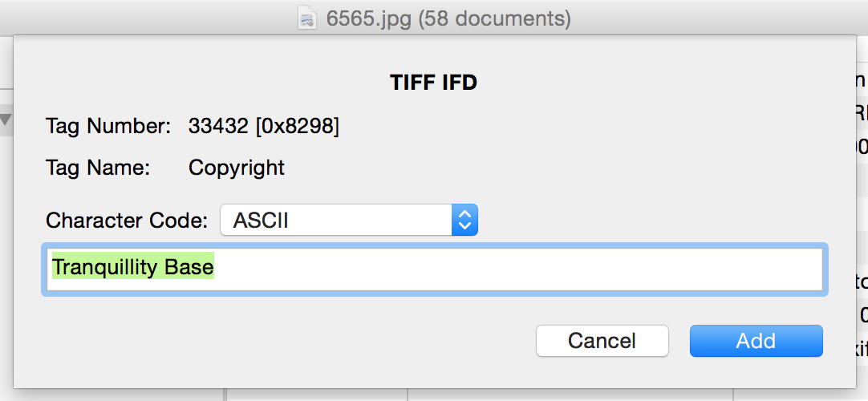Screen dimensions: 868x401
Task: Click the Tag Name label
Action: pos(98,168)
